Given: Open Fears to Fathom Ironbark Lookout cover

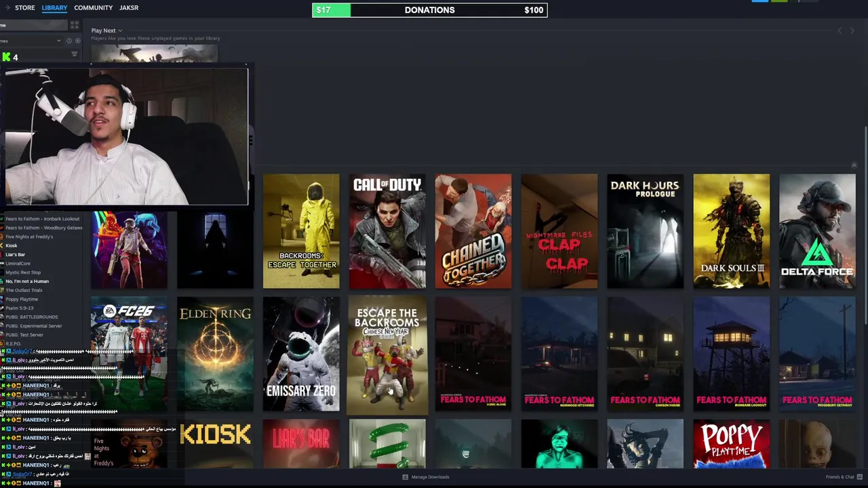Looking at the screenshot, I should click(x=732, y=354).
